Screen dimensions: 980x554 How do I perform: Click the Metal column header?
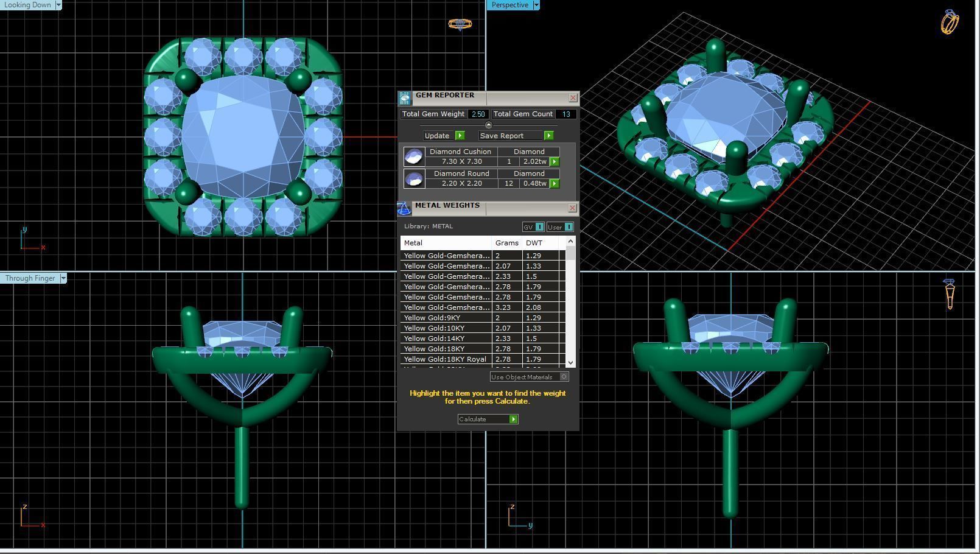[x=446, y=243]
